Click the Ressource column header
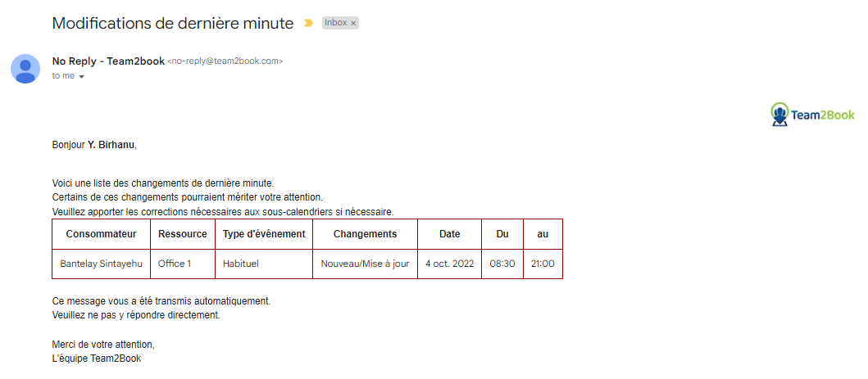Viewport: 868px width, 379px height. click(183, 233)
